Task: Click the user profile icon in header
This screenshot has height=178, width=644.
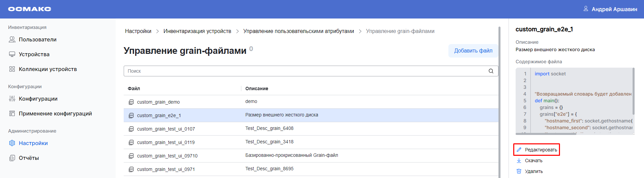Action: [586, 9]
